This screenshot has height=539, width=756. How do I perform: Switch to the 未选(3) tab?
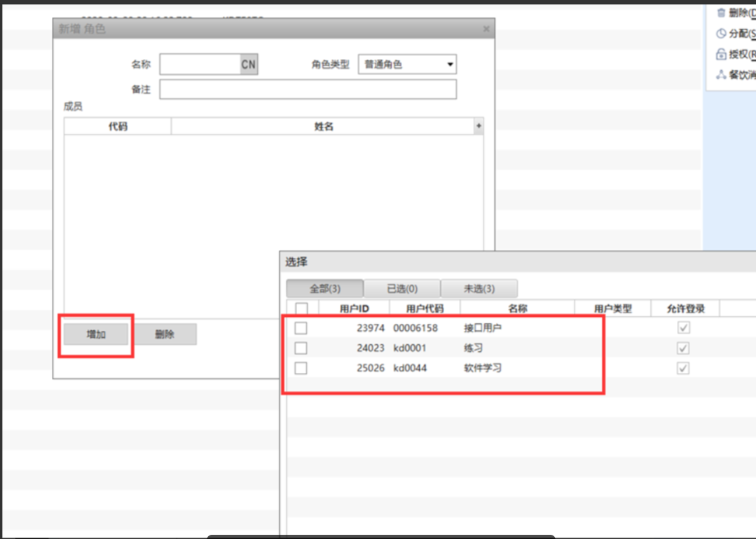coord(479,288)
